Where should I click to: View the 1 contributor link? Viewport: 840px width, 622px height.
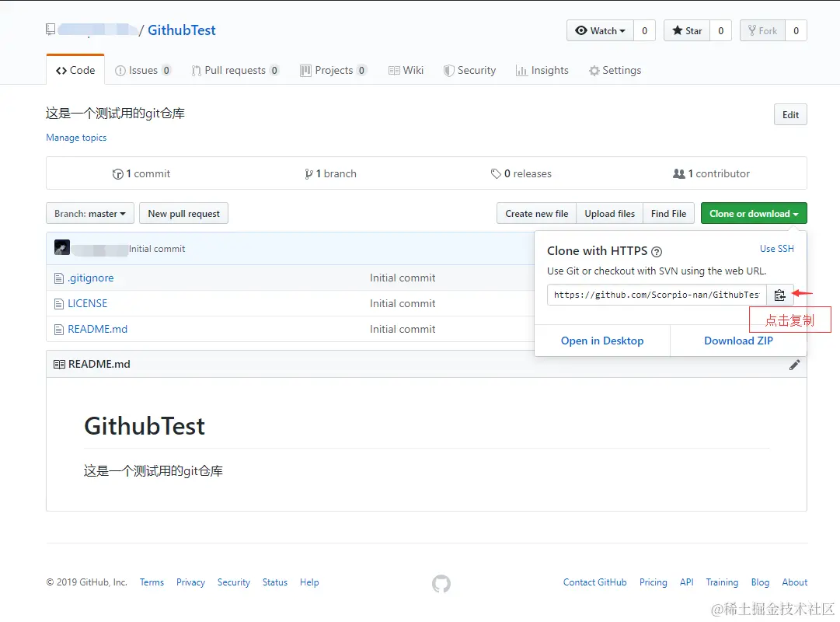click(712, 173)
